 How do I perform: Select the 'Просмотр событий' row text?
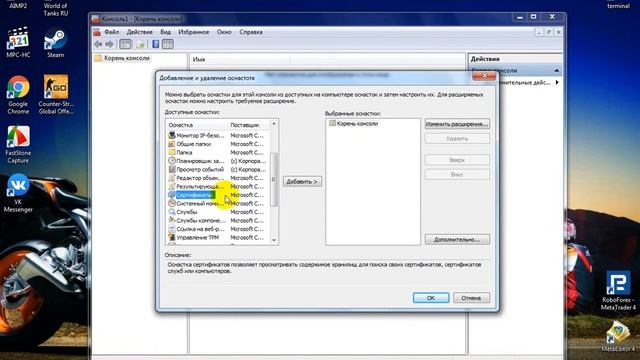coord(200,169)
